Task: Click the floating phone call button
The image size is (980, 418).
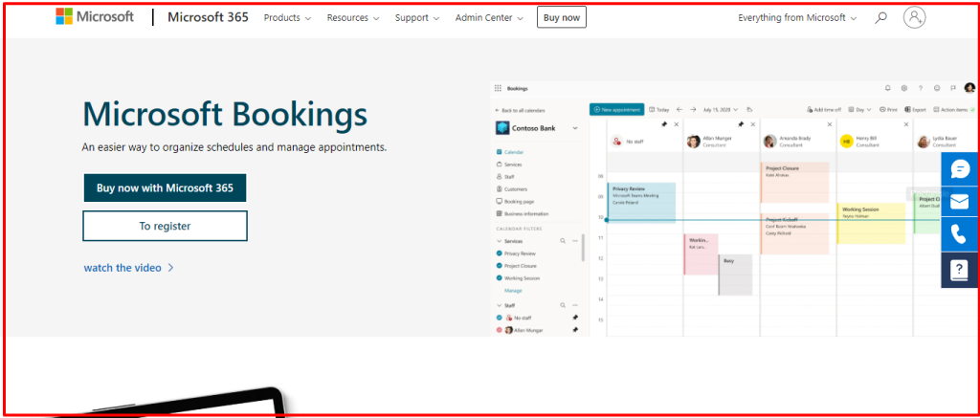Action: [x=960, y=234]
